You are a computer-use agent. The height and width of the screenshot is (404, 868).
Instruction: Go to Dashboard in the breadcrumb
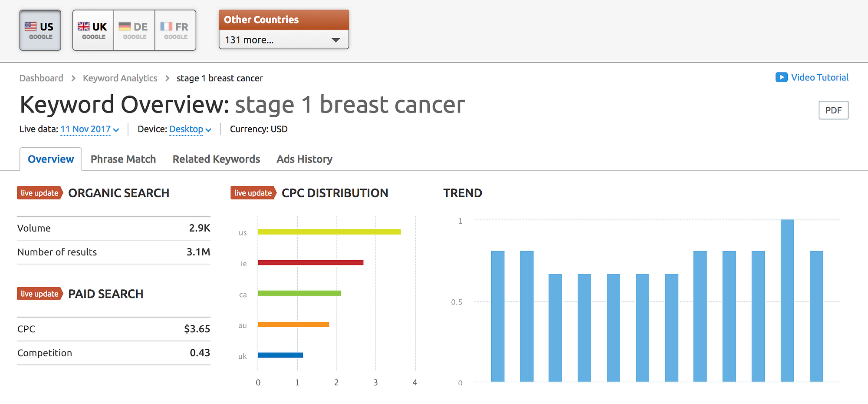tap(41, 78)
